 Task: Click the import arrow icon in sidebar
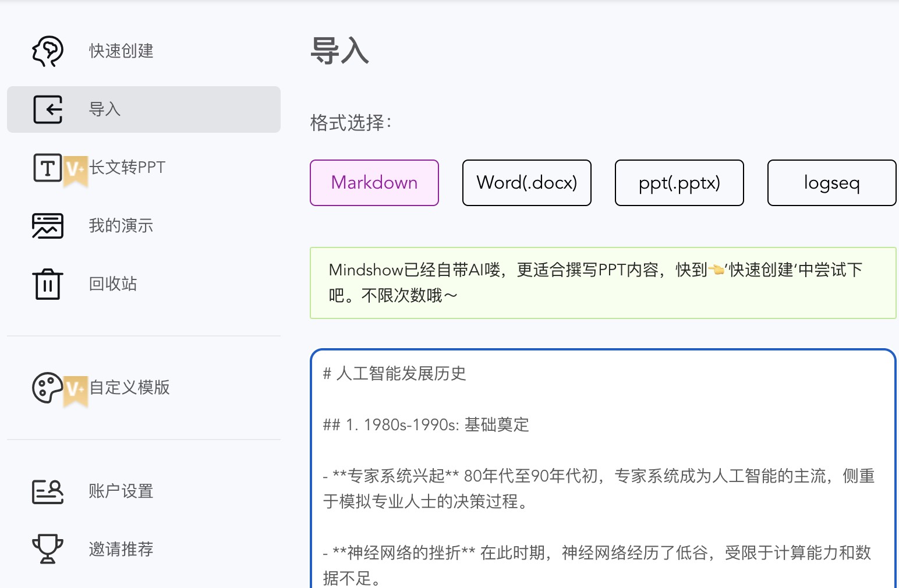pos(48,109)
